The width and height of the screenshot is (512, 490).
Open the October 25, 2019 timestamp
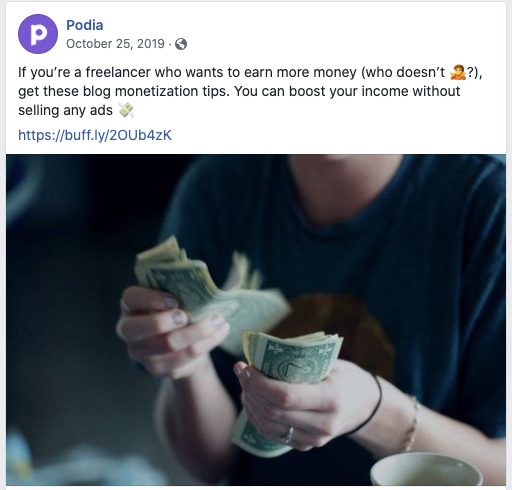coord(115,44)
